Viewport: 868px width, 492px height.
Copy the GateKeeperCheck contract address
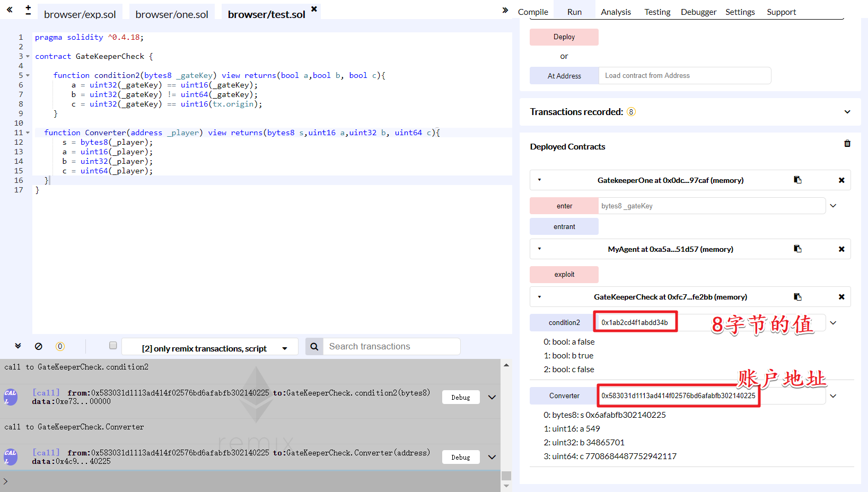pyautogui.click(x=797, y=297)
